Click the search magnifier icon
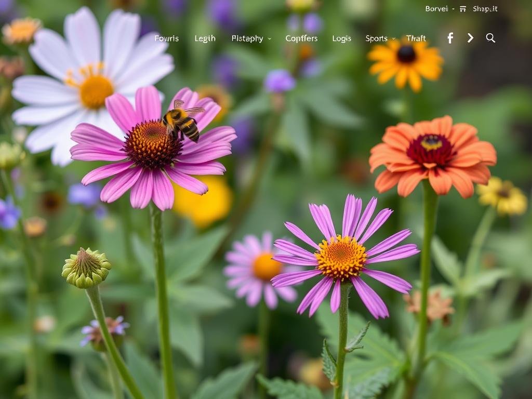This screenshot has width=532, height=399. coord(490,38)
